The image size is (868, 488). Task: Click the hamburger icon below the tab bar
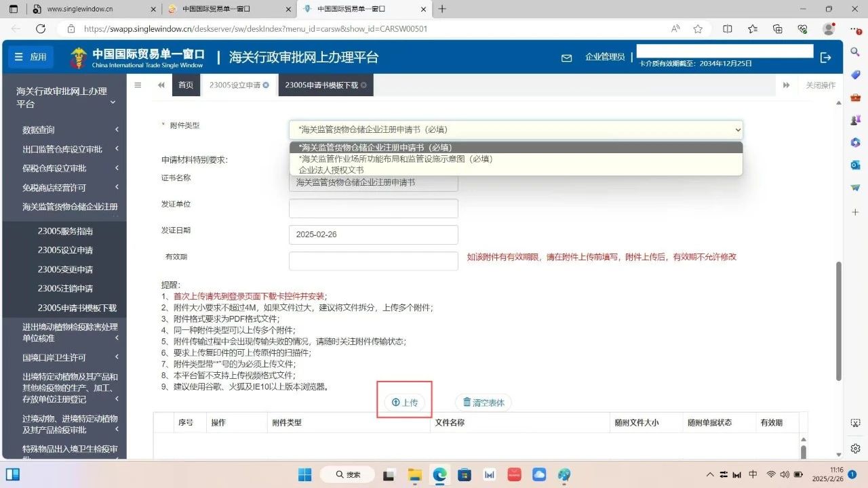[138, 85]
